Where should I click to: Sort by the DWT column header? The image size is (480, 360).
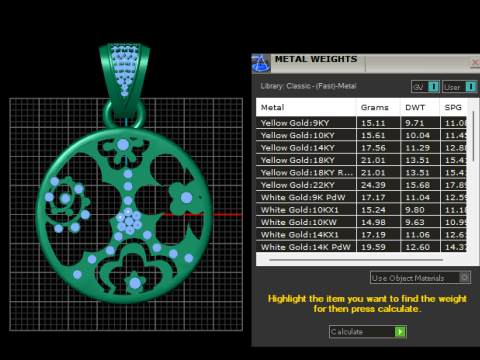pos(420,107)
